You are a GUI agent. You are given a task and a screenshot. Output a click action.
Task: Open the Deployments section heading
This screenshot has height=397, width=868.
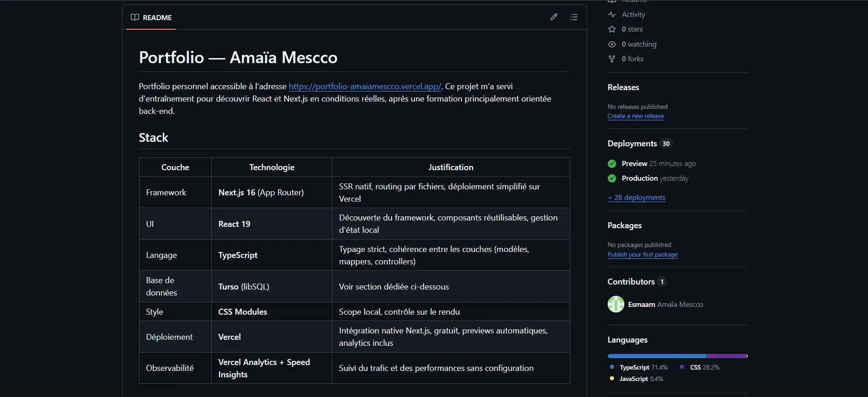632,144
